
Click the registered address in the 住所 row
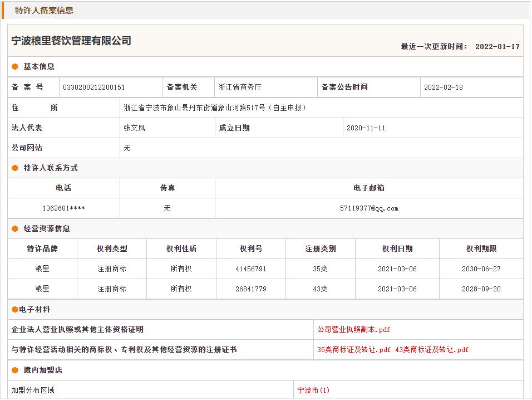(x=215, y=108)
